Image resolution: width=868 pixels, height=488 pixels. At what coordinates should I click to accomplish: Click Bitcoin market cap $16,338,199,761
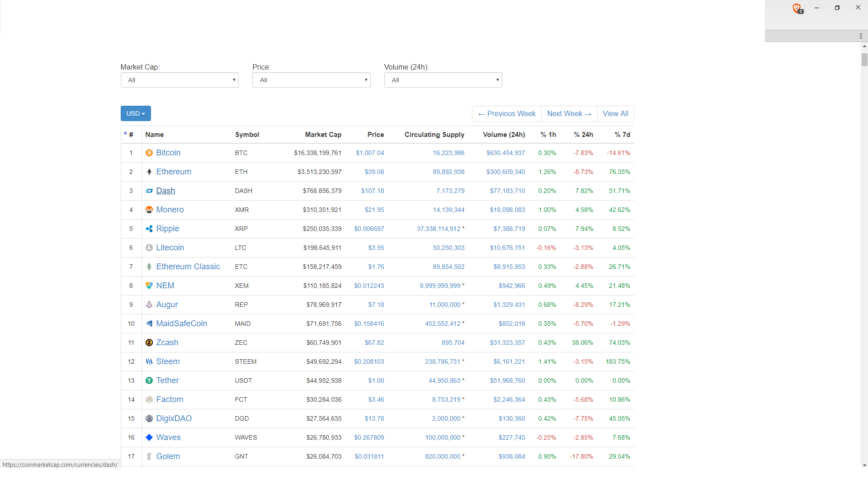tap(318, 153)
